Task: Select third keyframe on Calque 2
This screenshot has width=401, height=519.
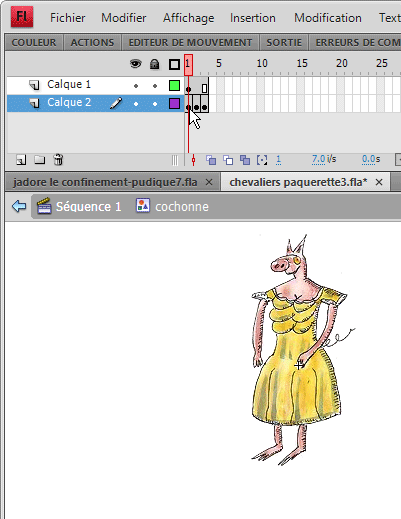Action: [204, 107]
